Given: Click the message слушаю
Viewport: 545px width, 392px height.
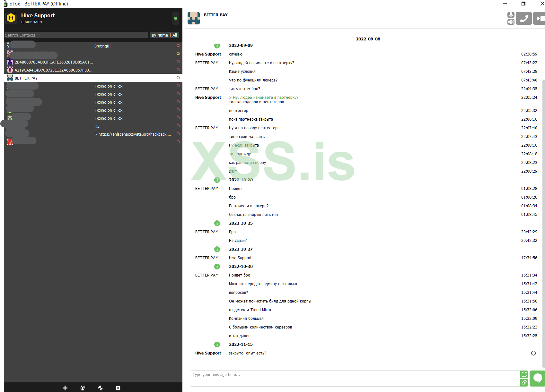Looking at the screenshot, I should (236, 54).
